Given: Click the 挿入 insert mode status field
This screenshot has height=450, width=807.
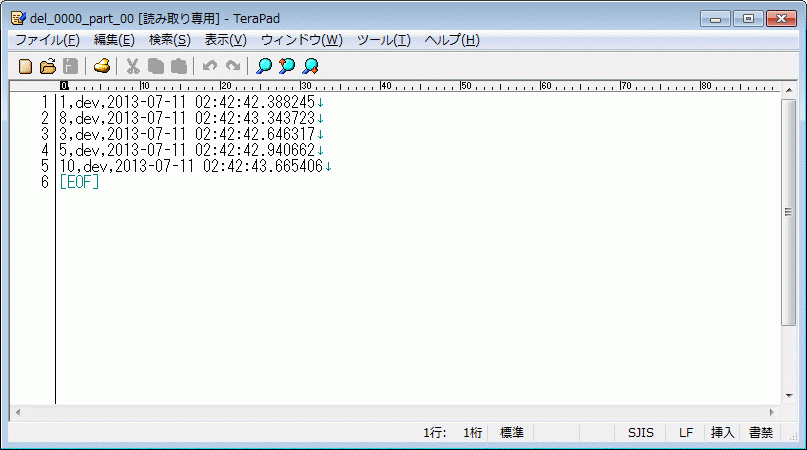Looking at the screenshot, I should 722,432.
